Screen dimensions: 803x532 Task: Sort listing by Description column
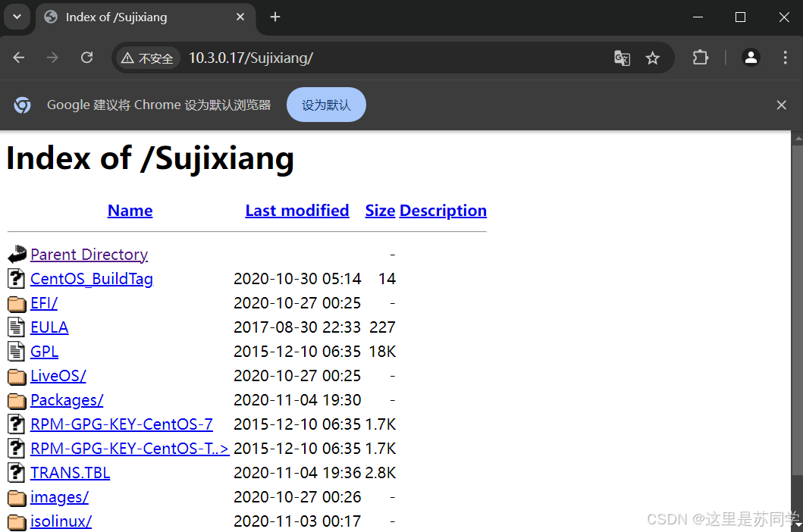(x=443, y=211)
